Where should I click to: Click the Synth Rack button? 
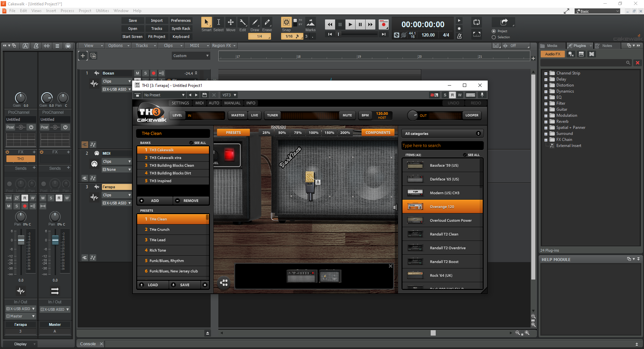181,29
